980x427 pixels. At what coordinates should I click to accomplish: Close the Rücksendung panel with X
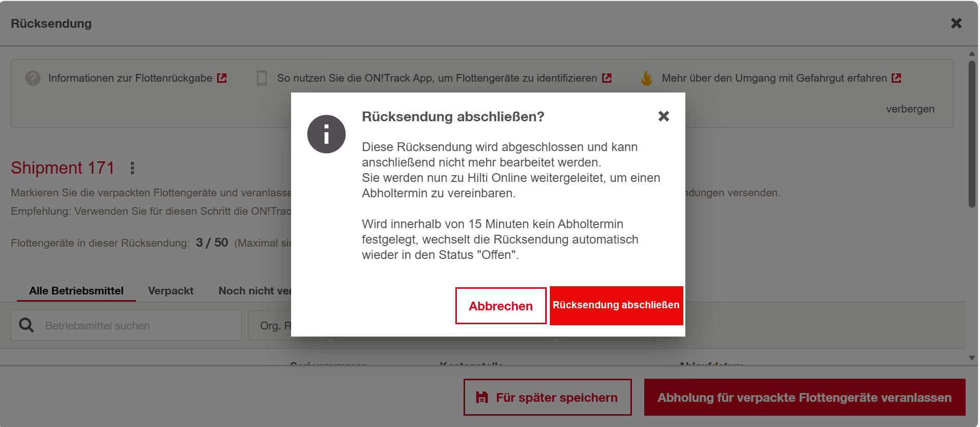click(956, 23)
